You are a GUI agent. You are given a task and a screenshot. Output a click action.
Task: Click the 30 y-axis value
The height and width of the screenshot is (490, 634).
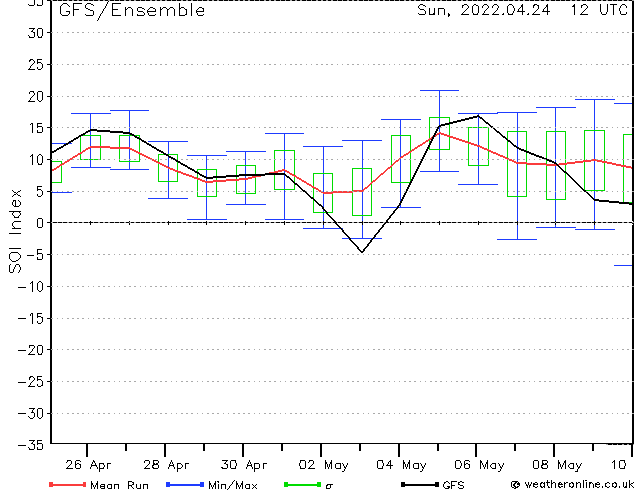click(36, 33)
